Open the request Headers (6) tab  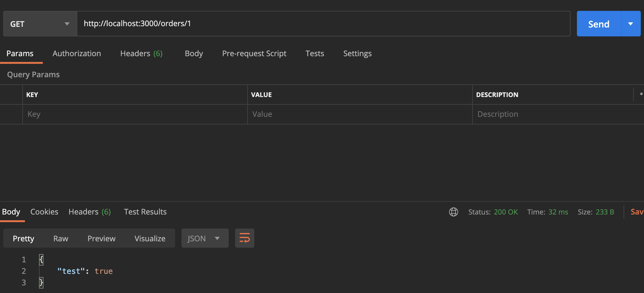coord(141,53)
